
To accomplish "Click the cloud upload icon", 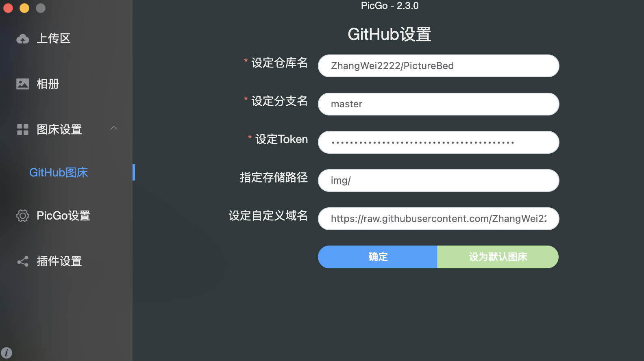I will [23, 39].
